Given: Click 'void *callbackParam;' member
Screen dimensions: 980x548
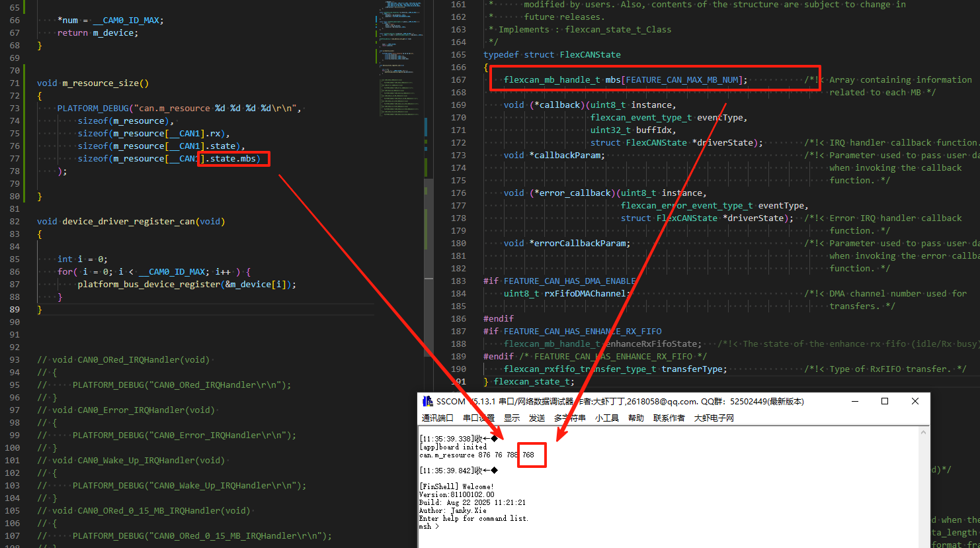Looking at the screenshot, I should [554, 155].
